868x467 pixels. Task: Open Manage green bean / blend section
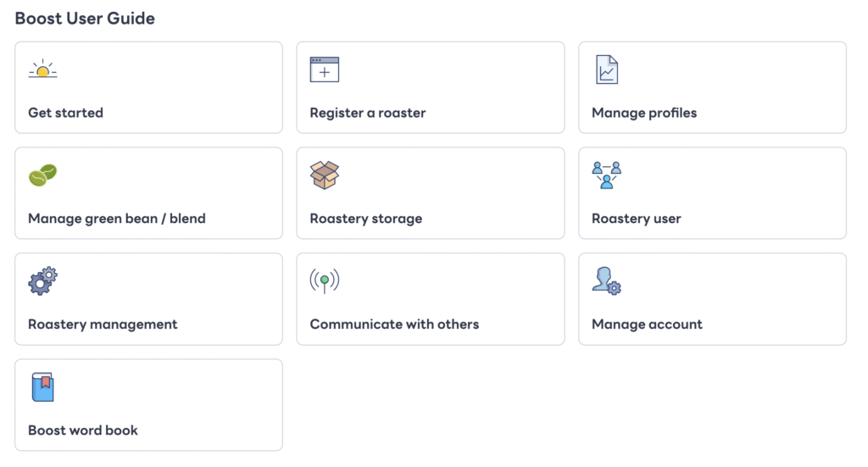[117, 219]
